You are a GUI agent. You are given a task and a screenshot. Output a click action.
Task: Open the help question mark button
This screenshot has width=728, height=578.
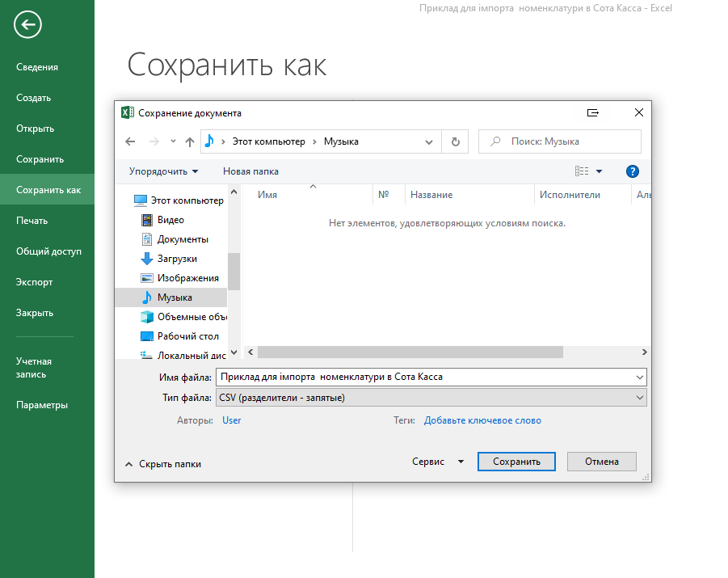pyautogui.click(x=633, y=171)
